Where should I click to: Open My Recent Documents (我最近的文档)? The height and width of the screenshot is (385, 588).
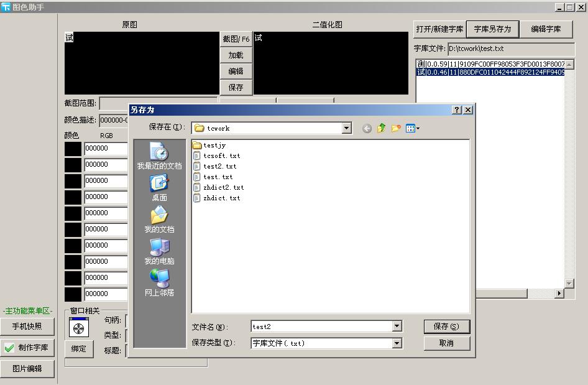(159, 156)
